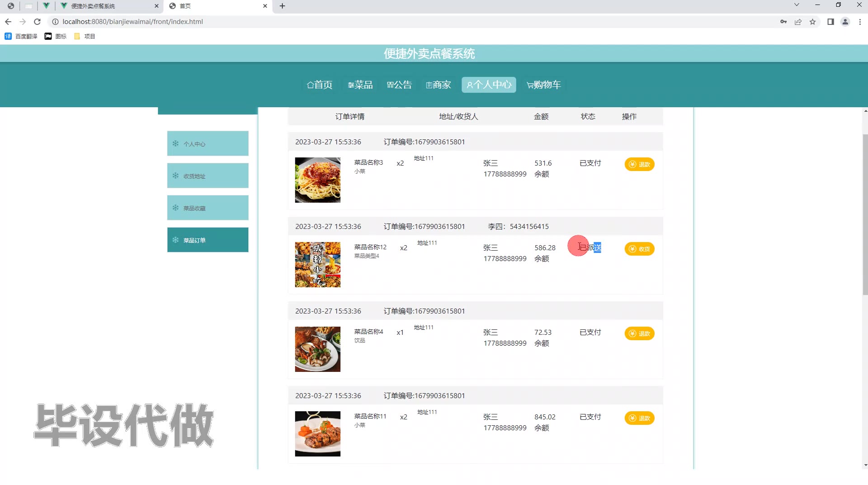Click 收货 for the 菜品名称12 order
Viewport: 868px width, 485px height.
tap(639, 249)
